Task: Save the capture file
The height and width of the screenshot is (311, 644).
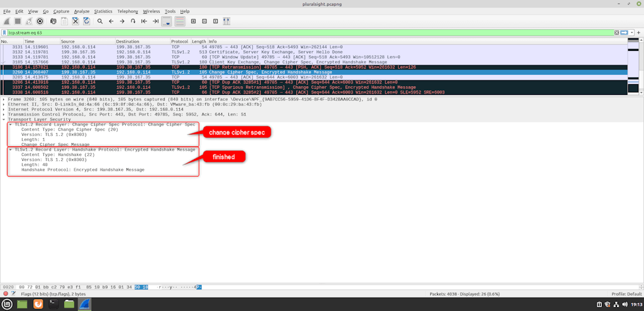Action: click(65, 21)
